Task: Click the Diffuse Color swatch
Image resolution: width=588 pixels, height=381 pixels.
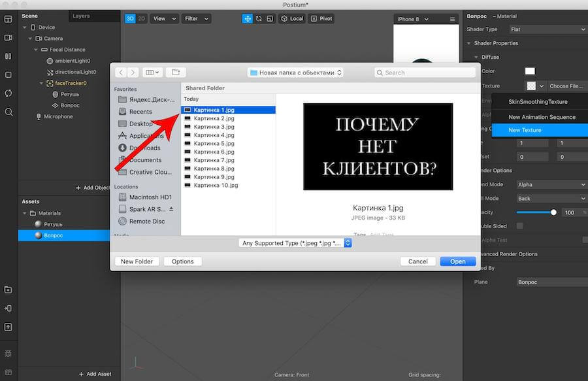Action: pos(529,71)
